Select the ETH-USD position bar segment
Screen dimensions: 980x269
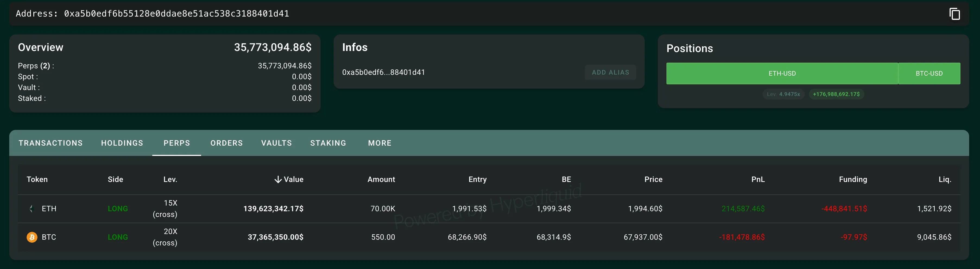click(782, 73)
